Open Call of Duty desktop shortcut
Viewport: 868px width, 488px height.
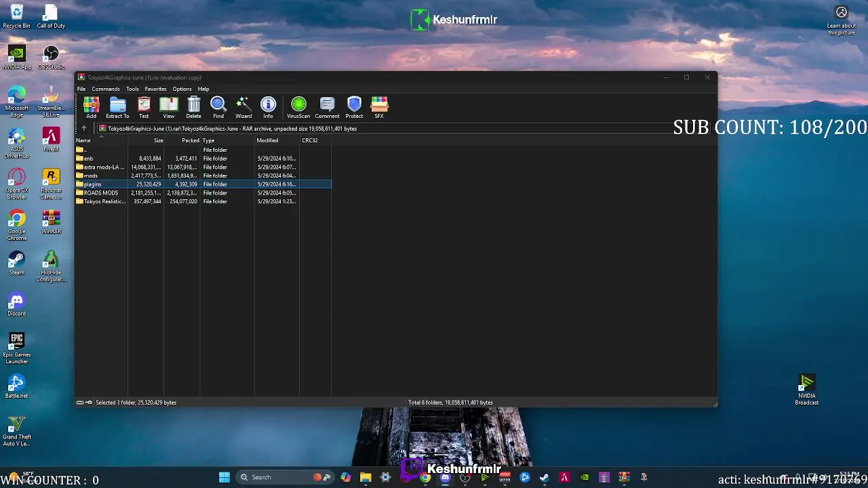[51, 16]
